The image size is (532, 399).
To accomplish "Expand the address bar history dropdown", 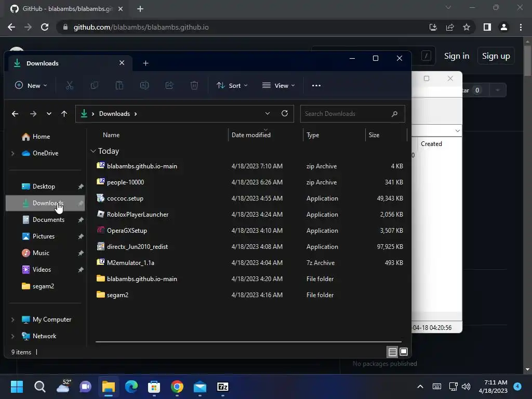I will pos(268,113).
